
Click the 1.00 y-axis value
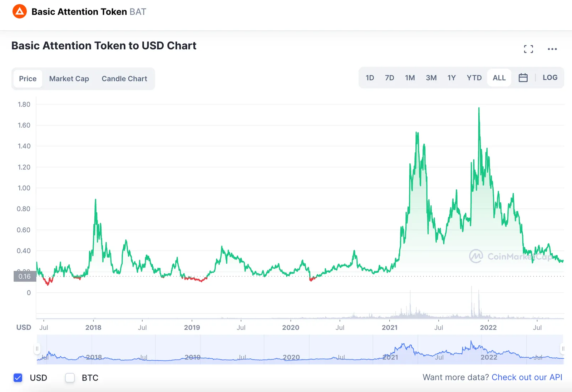point(24,188)
